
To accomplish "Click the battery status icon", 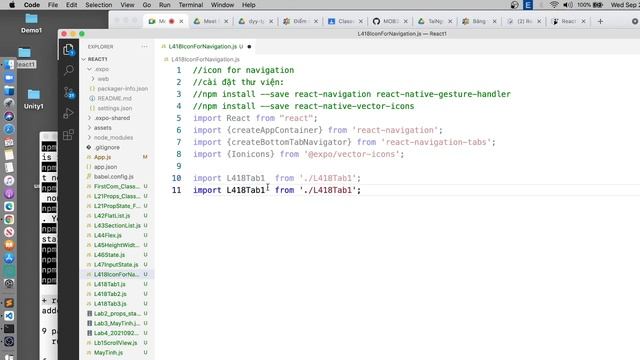I will click(x=598, y=5).
